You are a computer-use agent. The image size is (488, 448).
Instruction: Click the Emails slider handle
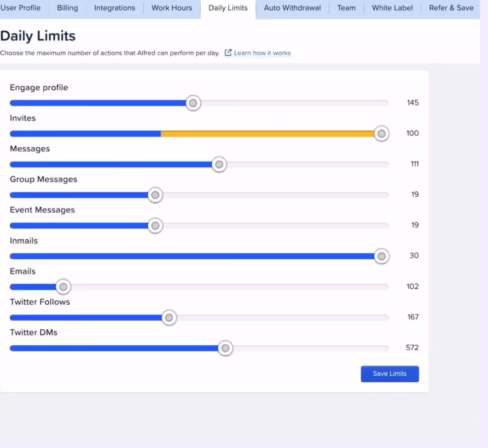pyautogui.click(x=63, y=286)
